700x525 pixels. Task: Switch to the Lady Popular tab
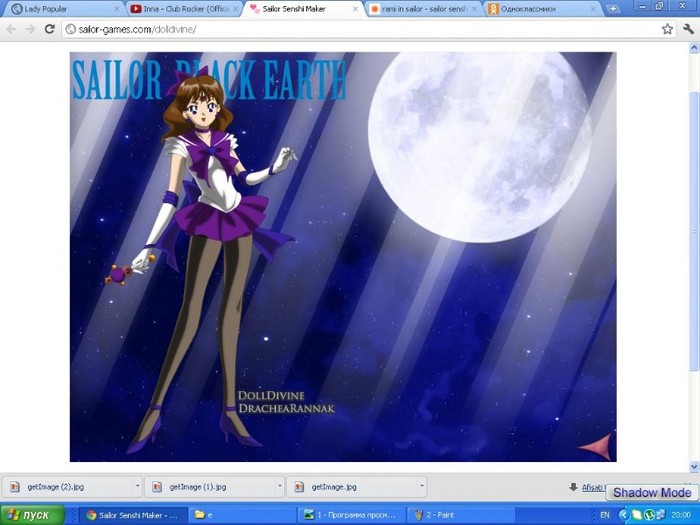(x=55, y=8)
